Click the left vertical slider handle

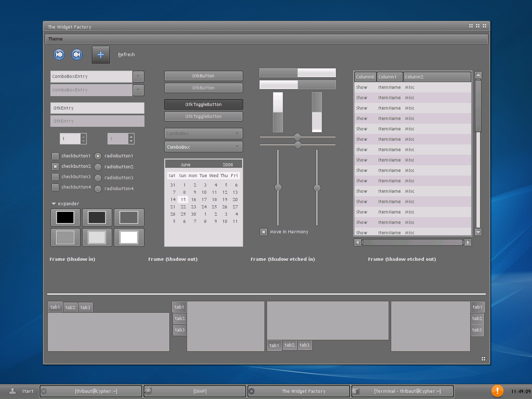(278, 187)
